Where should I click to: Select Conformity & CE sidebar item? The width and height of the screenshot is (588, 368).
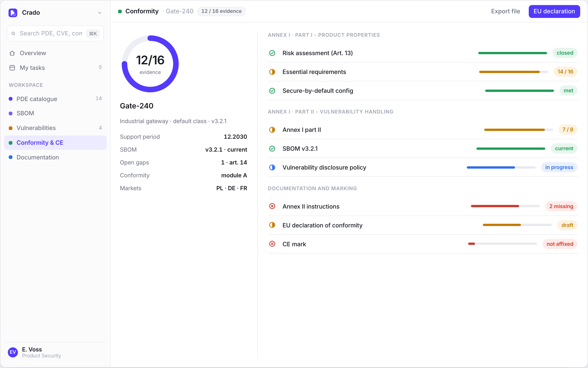click(55, 143)
